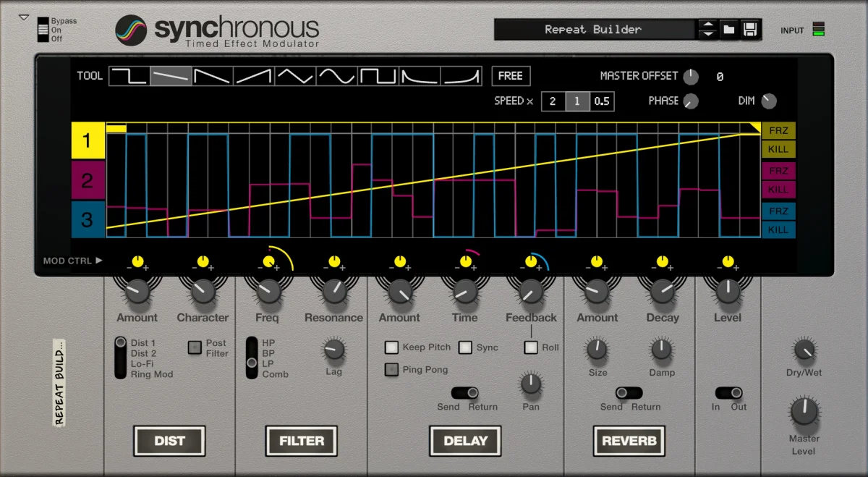Screen dimensions: 868x477
Task: Select the rising sawtooth ramp tool
Action: coord(253,75)
